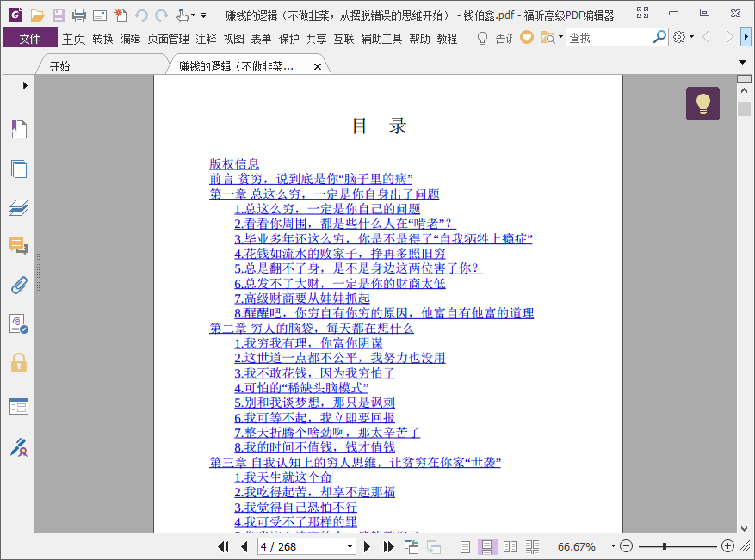755x560 pixels.
Task: Click the zoom out minus button
Action: (626, 546)
